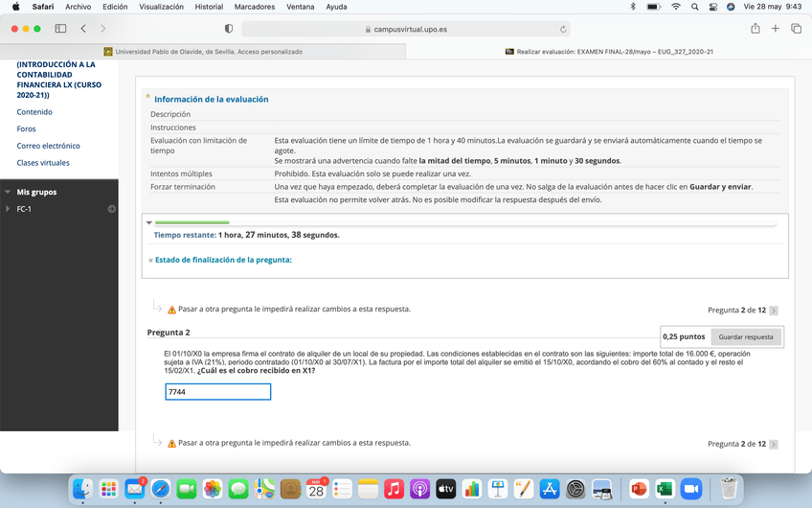Go to next question with top arrow
This screenshot has height=508, width=812.
coord(774,311)
